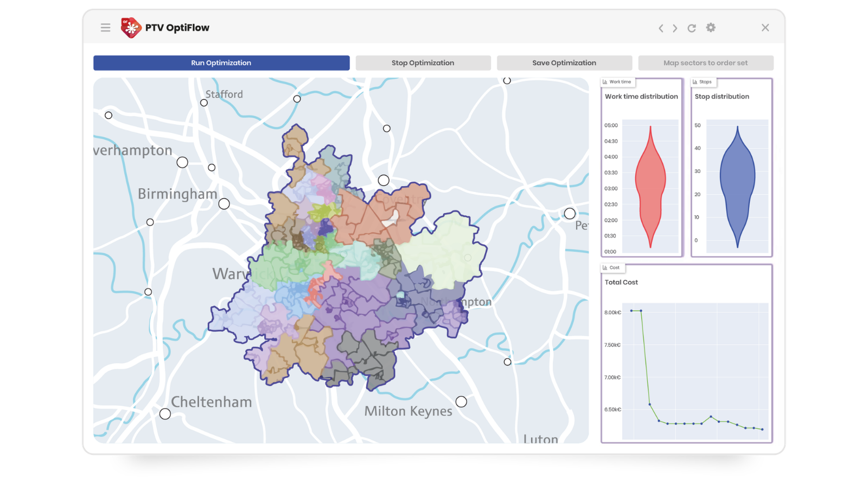
Task: Close the OptiFlow window
Action: tap(765, 28)
